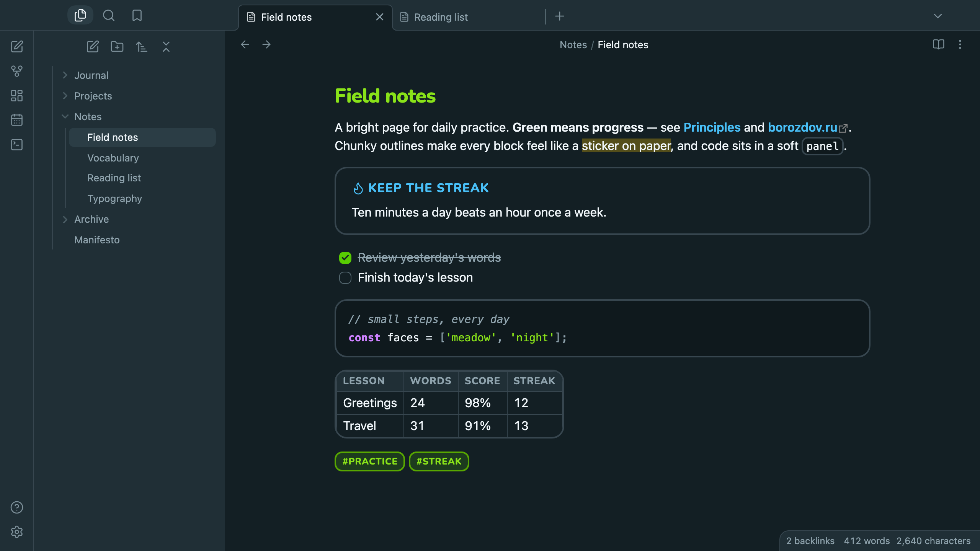Navigate forward with right arrow

(266, 44)
